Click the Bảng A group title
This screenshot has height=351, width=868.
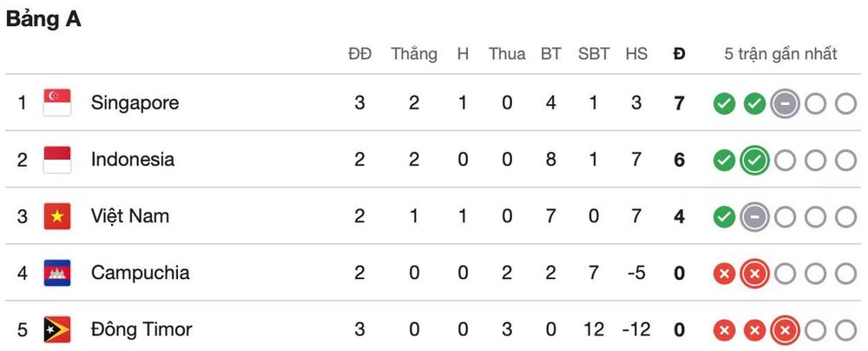tap(43, 19)
